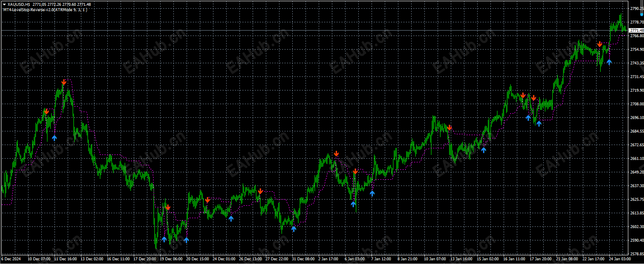
Task: Click the 8 Jan 21:00 time label
Action: 408,259
